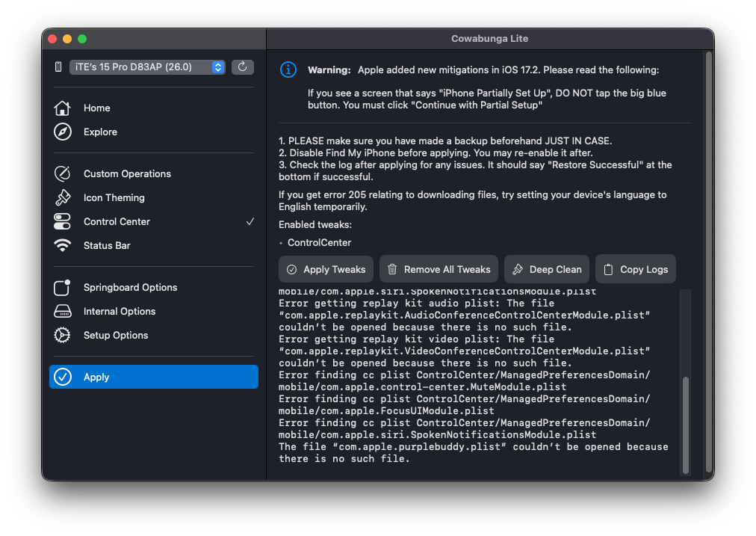Run Deep Clean

[x=547, y=269]
